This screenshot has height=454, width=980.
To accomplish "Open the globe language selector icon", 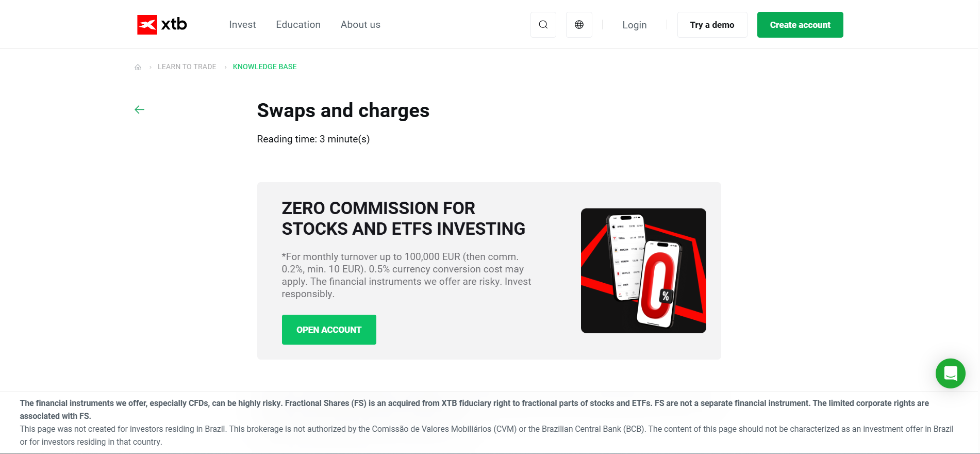I will pyautogui.click(x=579, y=24).
